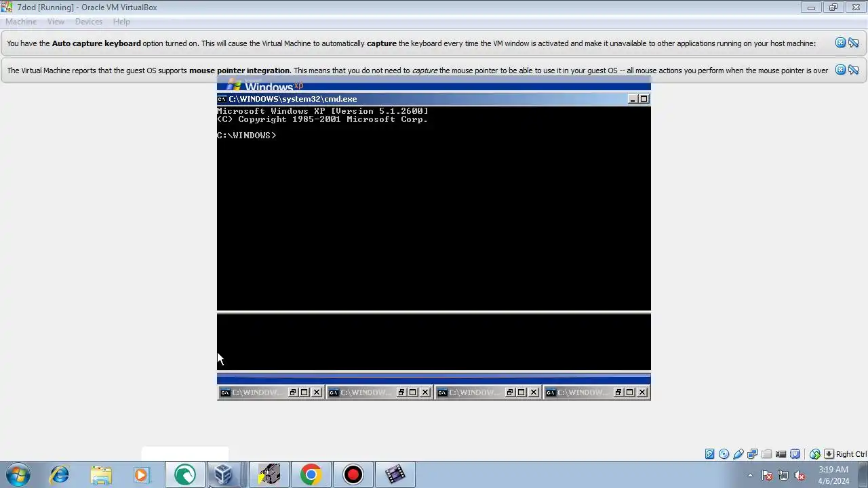Dismiss the mouse pointer integration notification
This screenshot has width=868, height=488.
coord(840,70)
